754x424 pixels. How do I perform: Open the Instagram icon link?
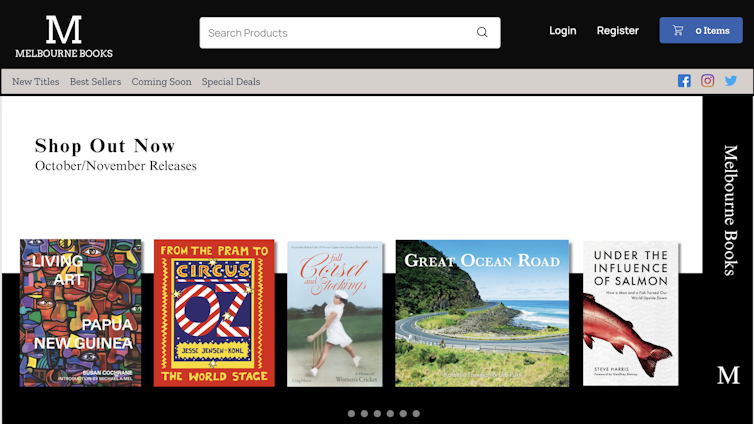coord(708,81)
